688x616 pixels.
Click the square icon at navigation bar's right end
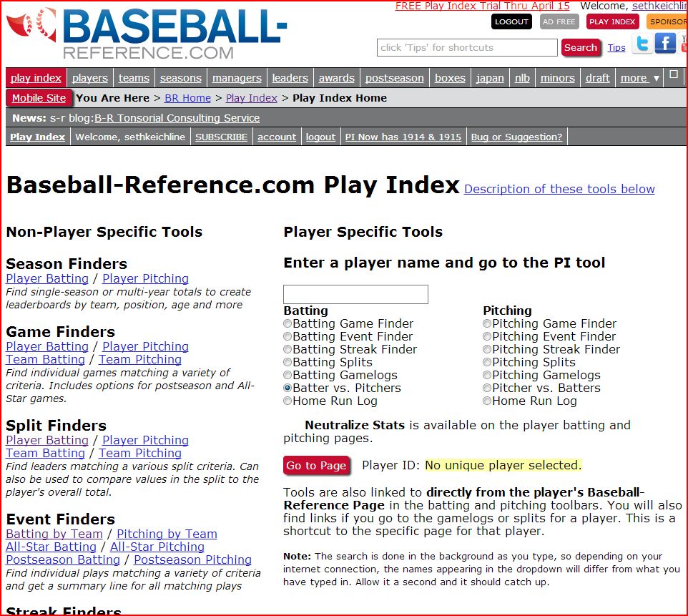tap(673, 74)
